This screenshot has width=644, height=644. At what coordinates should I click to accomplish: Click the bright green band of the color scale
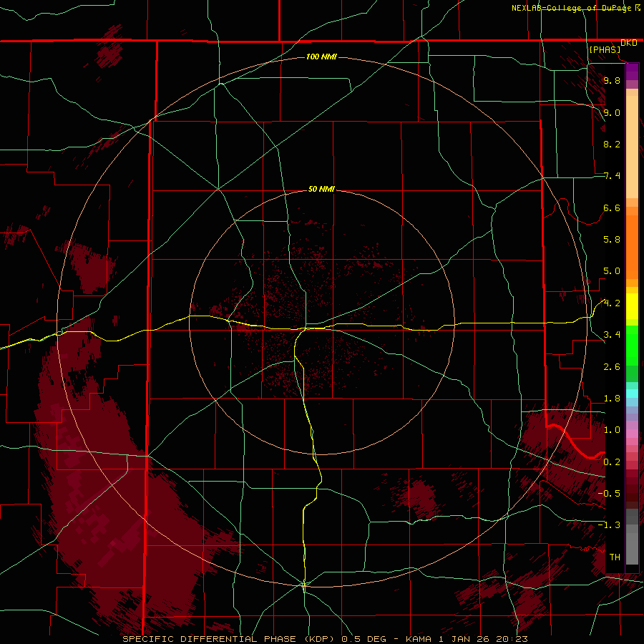(632, 345)
